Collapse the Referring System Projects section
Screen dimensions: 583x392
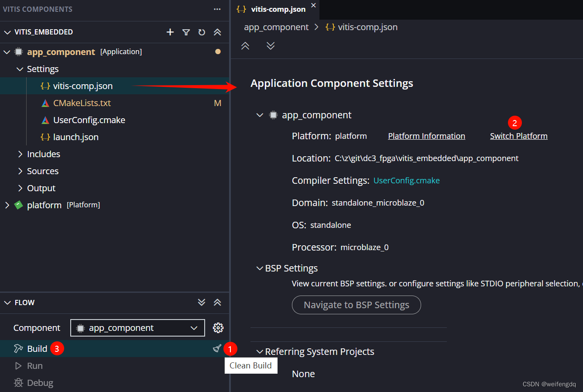tap(260, 352)
